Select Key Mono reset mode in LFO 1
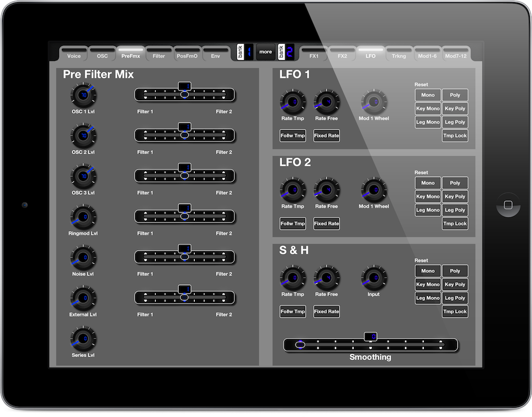The width and height of the screenshot is (532, 417). click(x=427, y=108)
